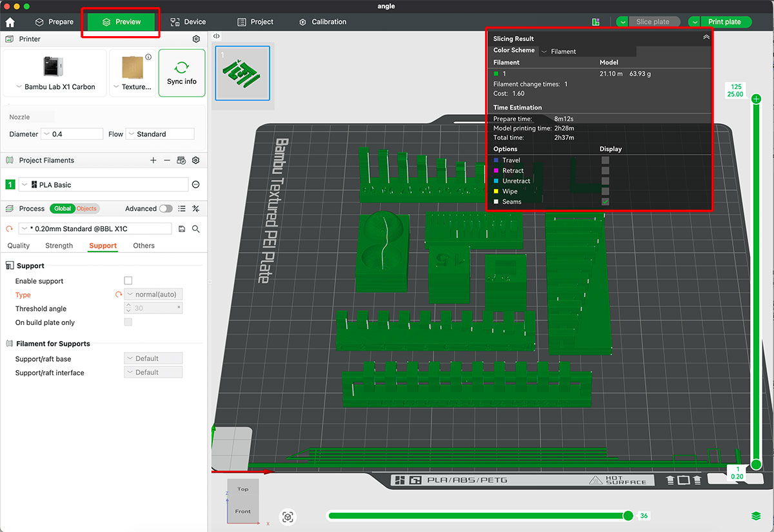The height and width of the screenshot is (532, 774).
Task: Enable the support checkbox
Action: pos(128,281)
